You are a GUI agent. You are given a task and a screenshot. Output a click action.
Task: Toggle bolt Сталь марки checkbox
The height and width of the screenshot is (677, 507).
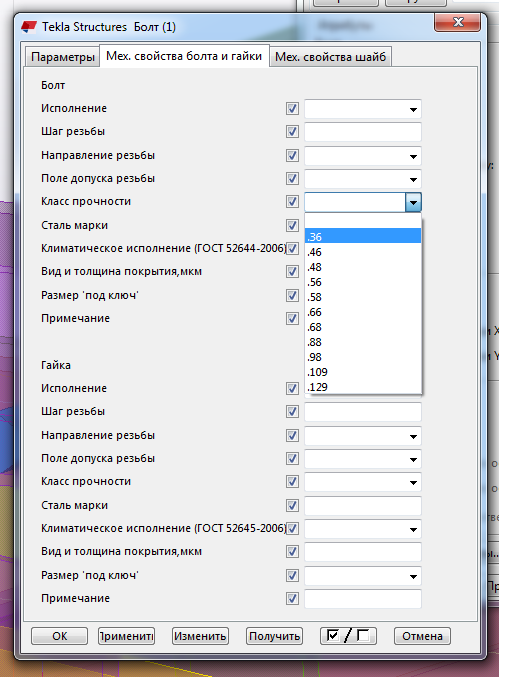pyautogui.click(x=292, y=225)
